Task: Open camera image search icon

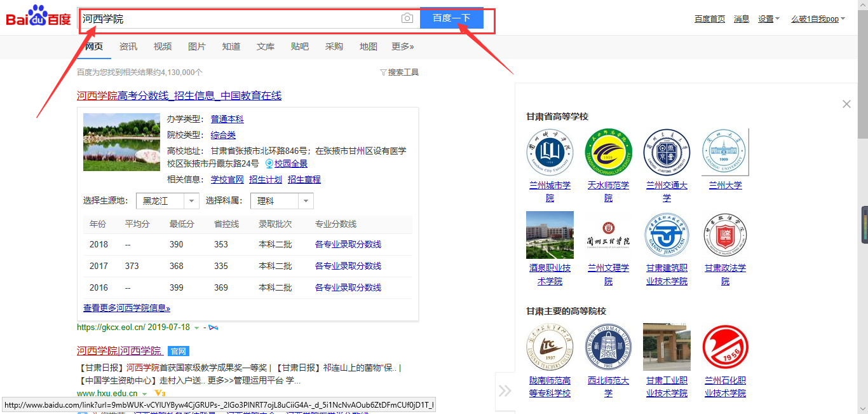Action: tap(407, 18)
